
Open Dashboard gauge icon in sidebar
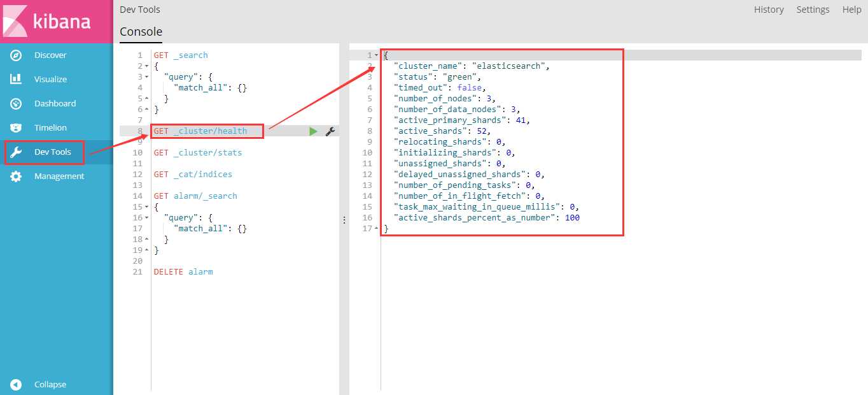16,104
